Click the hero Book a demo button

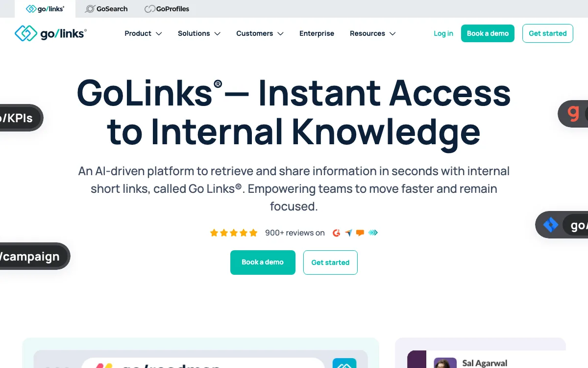263,263
